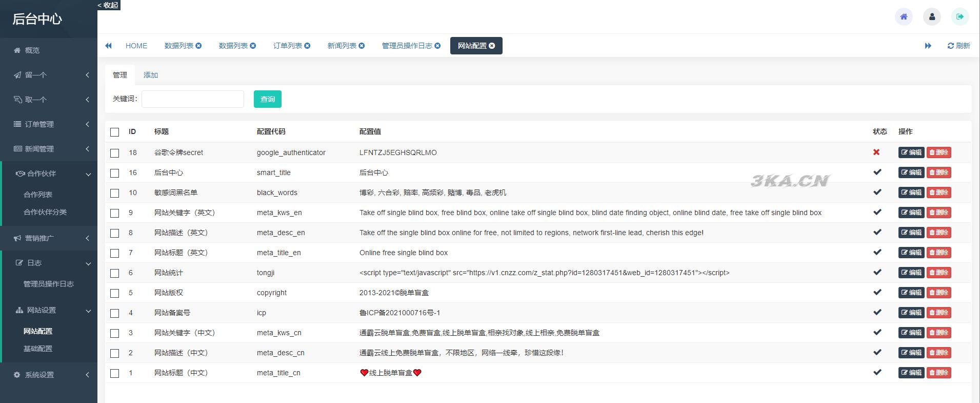Click status checkmark in icp row
The width and height of the screenshot is (980, 403).
coord(877,312)
